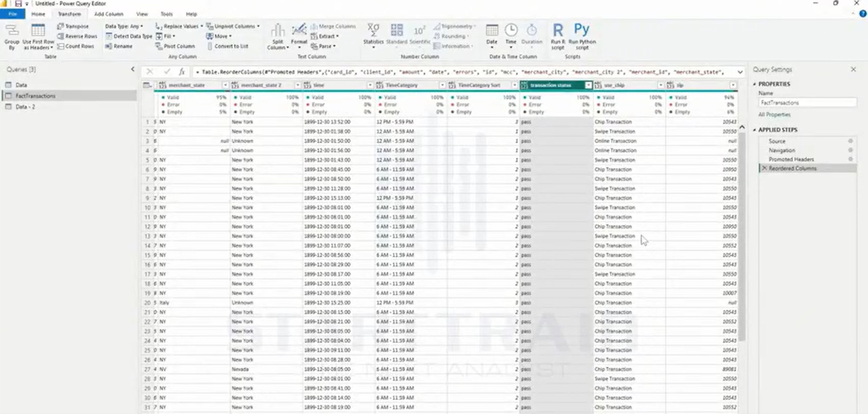The width and height of the screenshot is (868, 414).
Task: Delete the Reordered Columns step
Action: point(764,168)
